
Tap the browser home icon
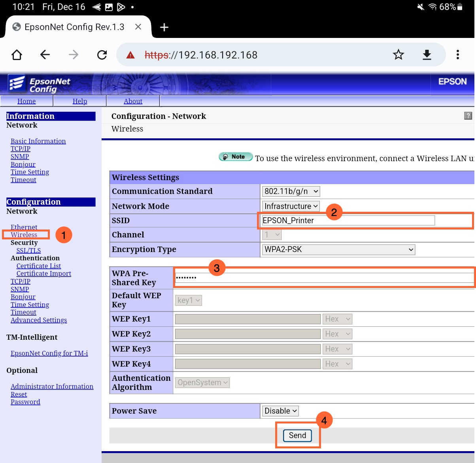(x=17, y=55)
